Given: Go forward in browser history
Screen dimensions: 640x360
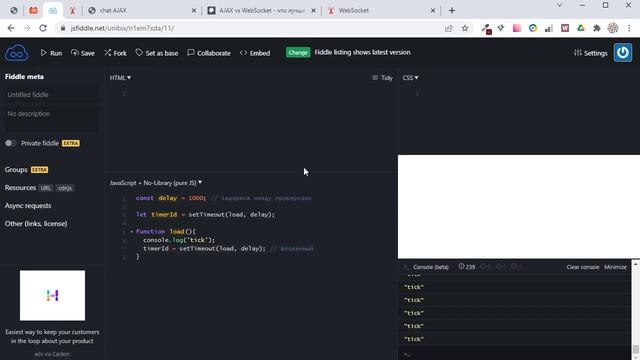Looking at the screenshot, I should click(27, 28).
